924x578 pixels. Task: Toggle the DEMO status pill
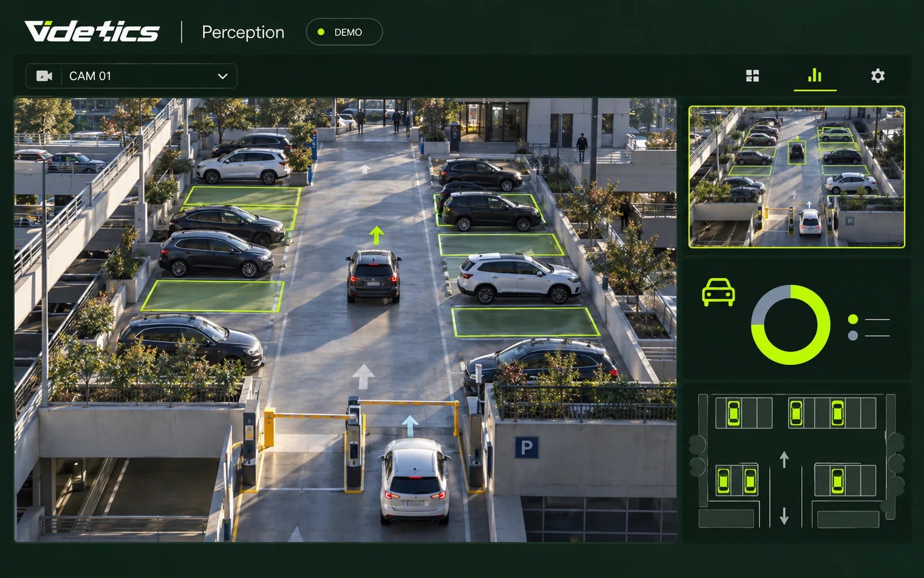pos(344,32)
